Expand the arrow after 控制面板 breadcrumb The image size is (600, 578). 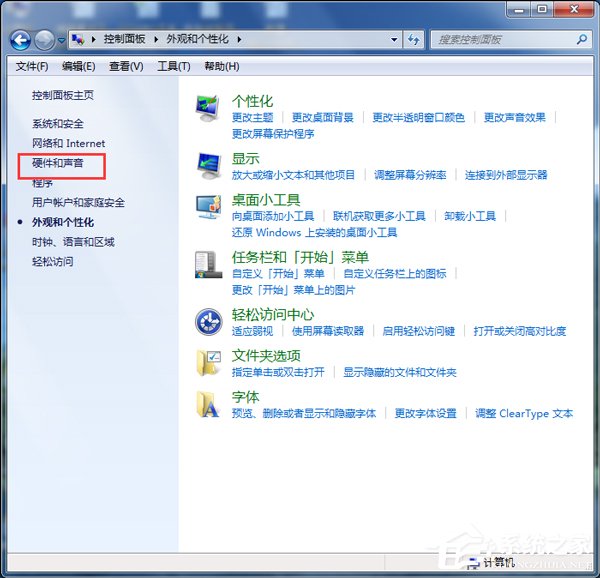tap(156, 39)
